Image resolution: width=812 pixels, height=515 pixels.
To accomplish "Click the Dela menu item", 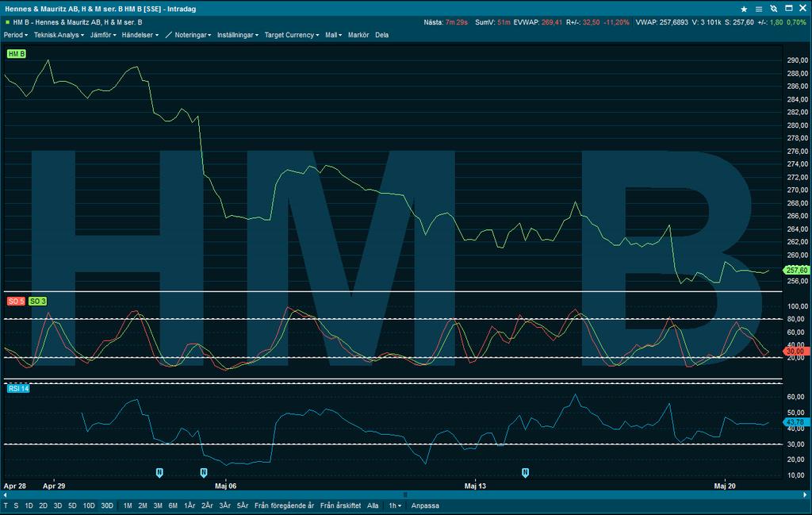I will pyautogui.click(x=381, y=35).
